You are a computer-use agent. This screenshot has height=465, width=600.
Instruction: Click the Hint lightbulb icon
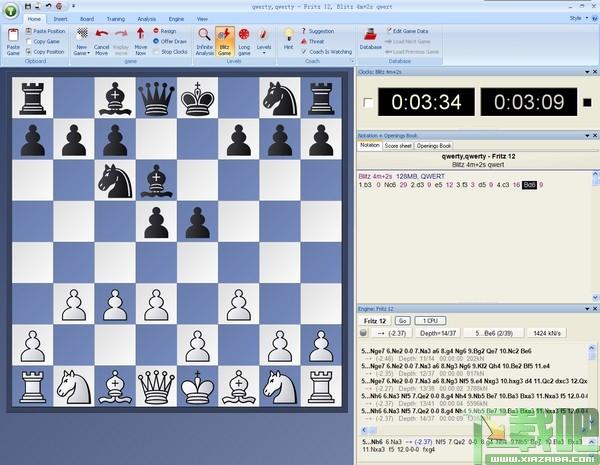click(289, 34)
